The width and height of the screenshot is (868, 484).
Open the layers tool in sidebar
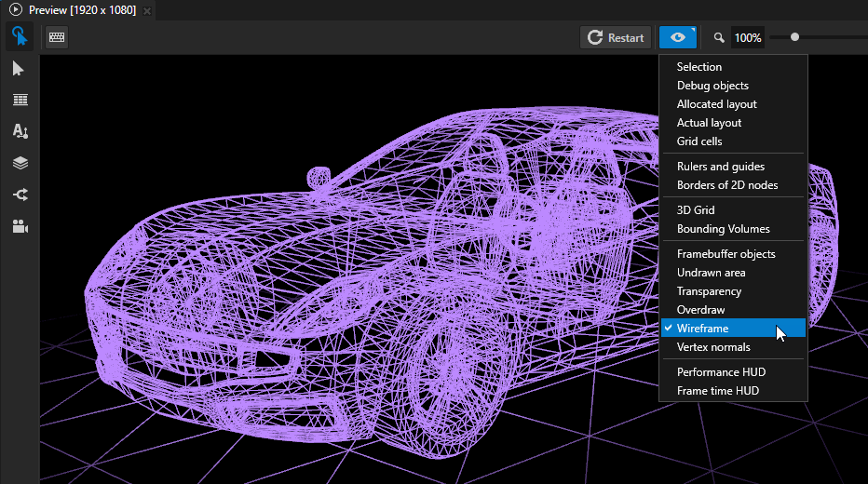(20, 163)
